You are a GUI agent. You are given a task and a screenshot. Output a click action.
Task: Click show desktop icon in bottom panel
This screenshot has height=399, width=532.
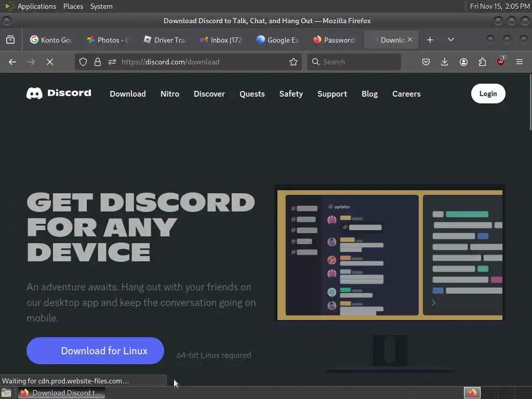point(6,393)
